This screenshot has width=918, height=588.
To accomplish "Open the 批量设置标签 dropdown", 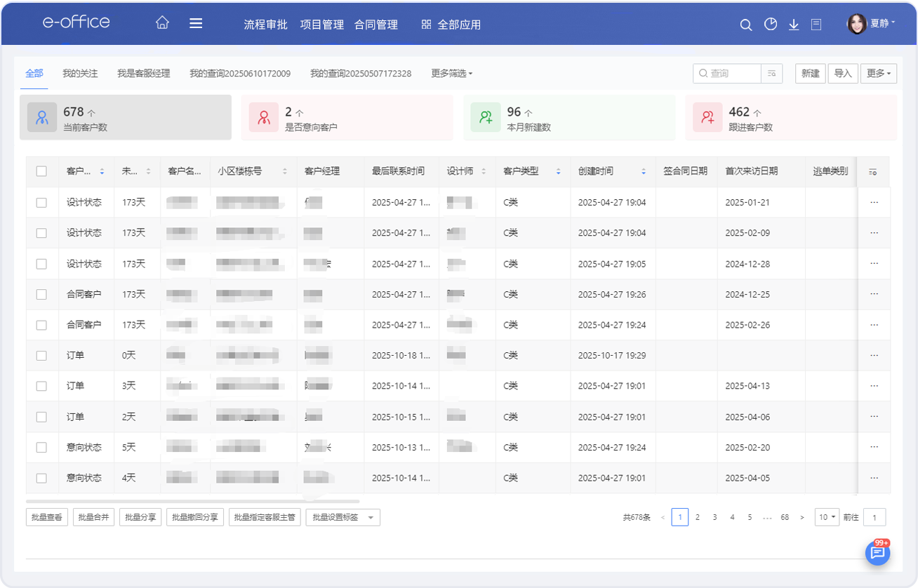I will (342, 518).
